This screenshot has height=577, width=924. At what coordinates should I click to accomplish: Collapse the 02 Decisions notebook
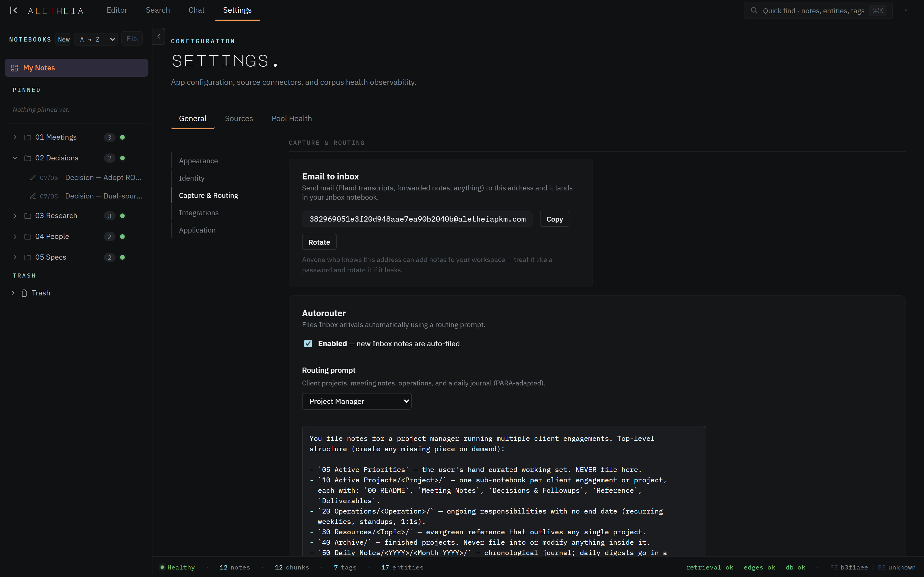tap(15, 158)
